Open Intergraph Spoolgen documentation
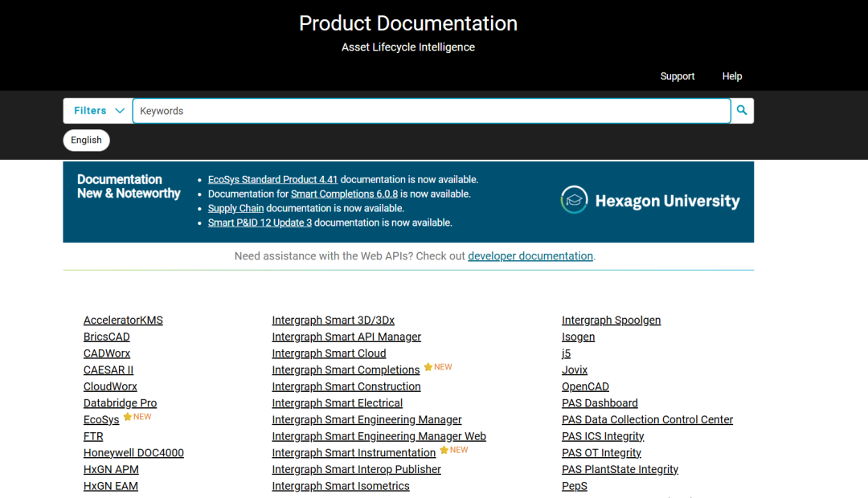Image resolution: width=868 pixels, height=498 pixels. [x=611, y=320]
